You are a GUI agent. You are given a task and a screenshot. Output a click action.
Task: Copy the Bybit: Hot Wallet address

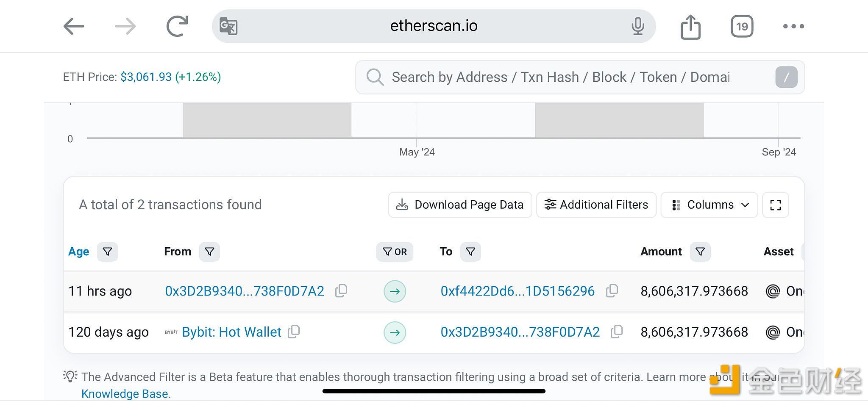click(x=294, y=332)
